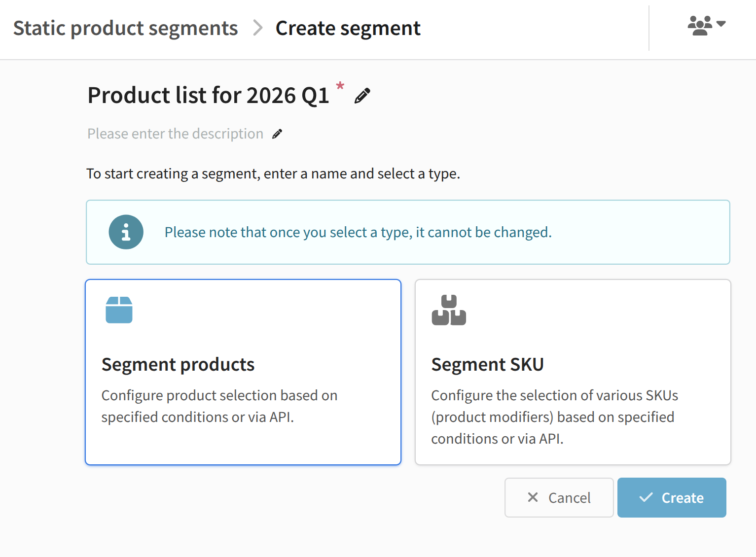The width and height of the screenshot is (756, 557).
Task: Open the user group account icon
Action: point(700,25)
